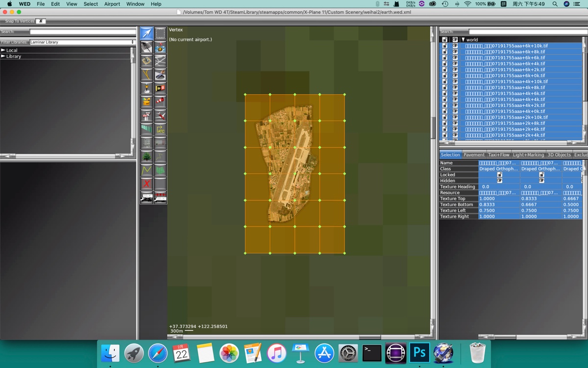Select the Taxi sign tool
Image resolution: width=588 pixels, height=368 pixels.
tap(160, 88)
